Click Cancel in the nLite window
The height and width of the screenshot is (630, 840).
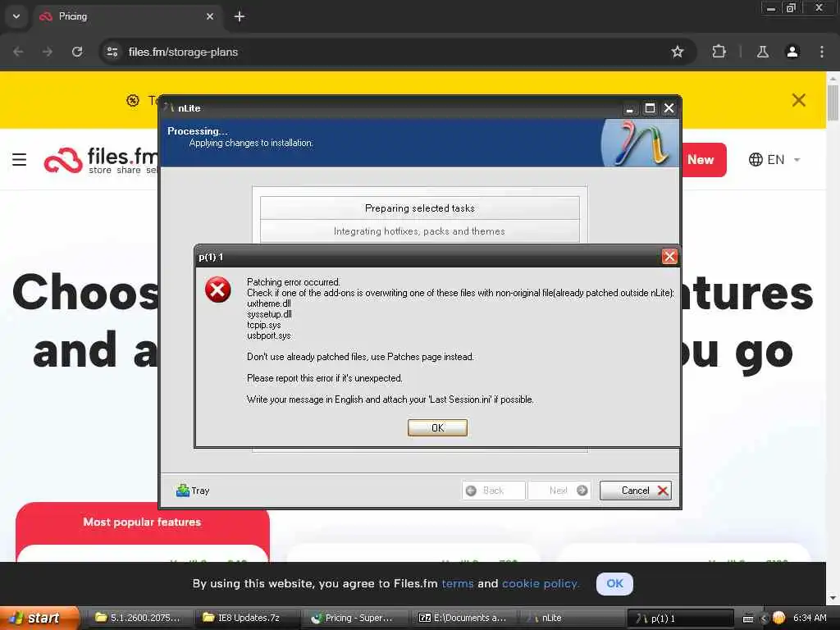pos(636,491)
